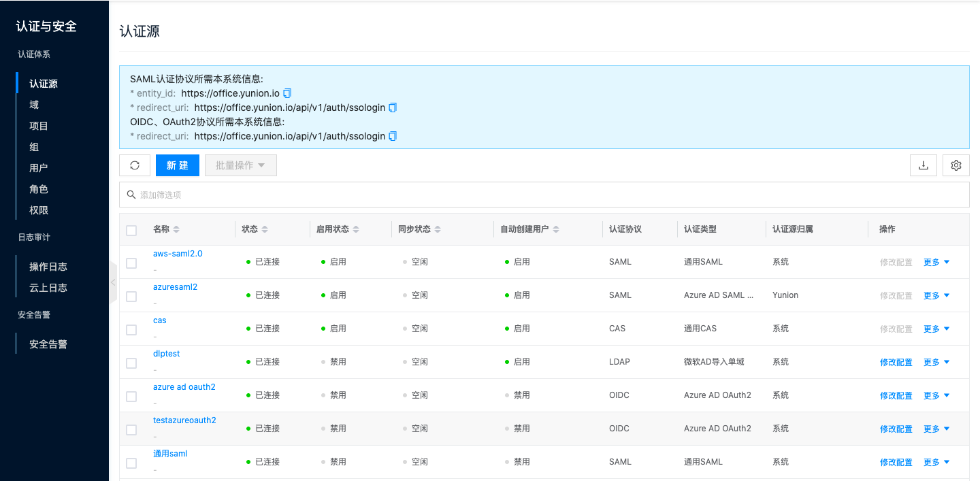Click the refresh list icon button

135,165
